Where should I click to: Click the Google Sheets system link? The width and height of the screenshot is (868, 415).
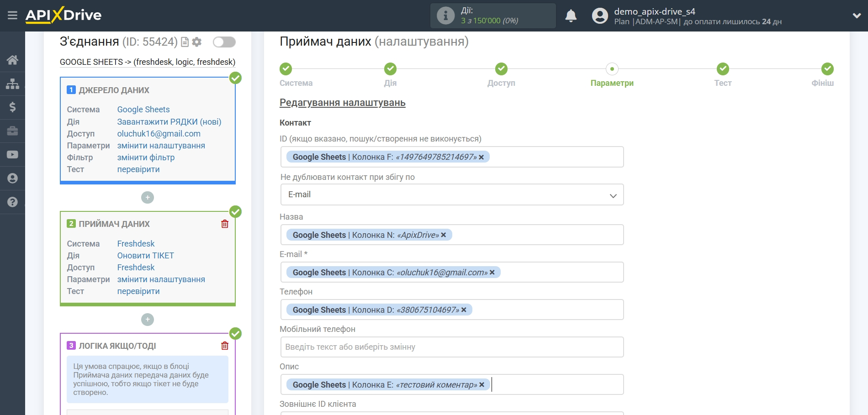tap(143, 110)
